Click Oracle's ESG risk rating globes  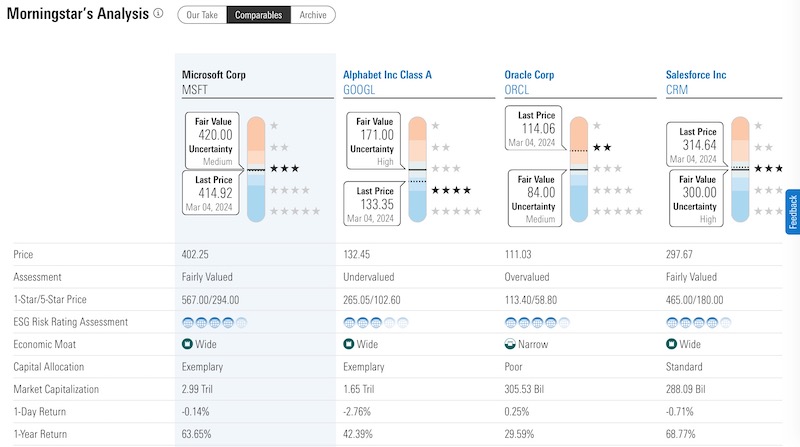[537, 322]
